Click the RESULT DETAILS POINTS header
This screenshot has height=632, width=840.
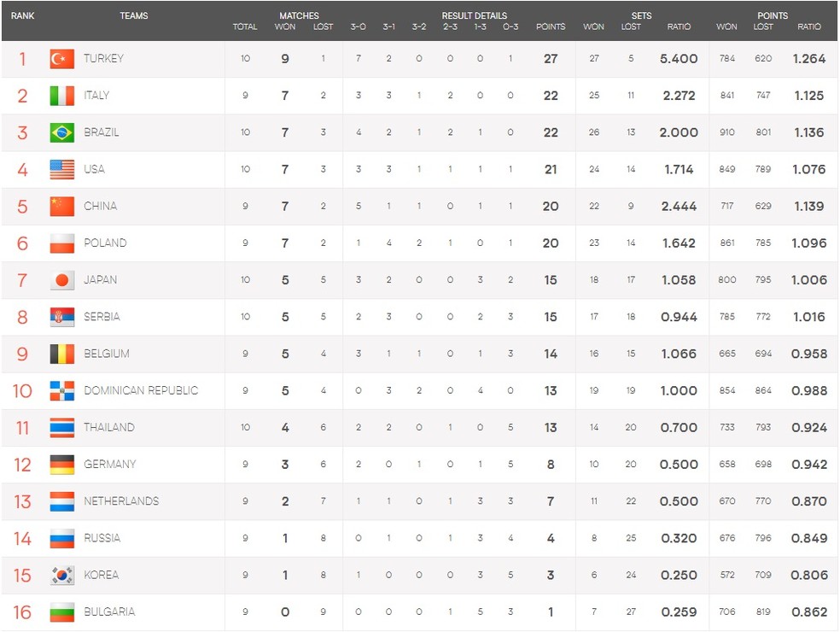[x=551, y=26]
